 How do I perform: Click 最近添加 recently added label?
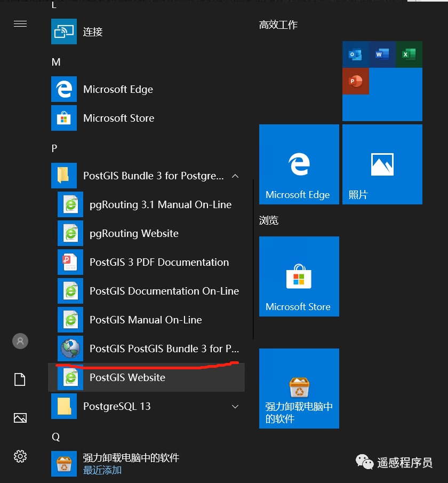pos(102,470)
